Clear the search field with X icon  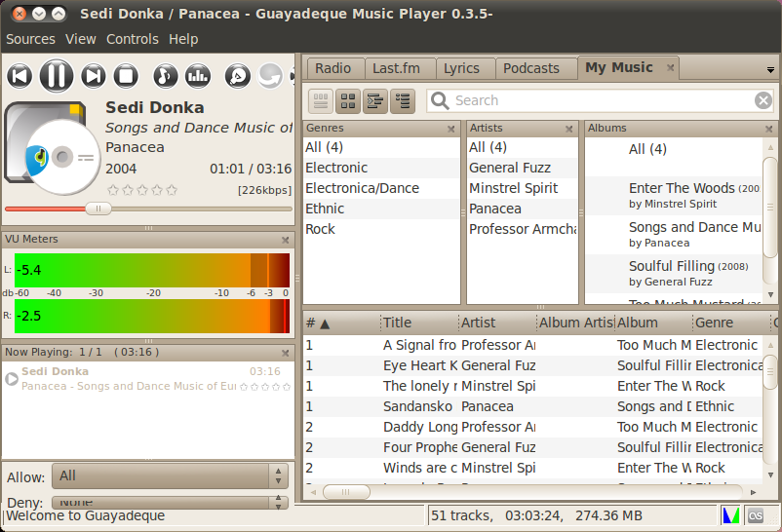point(763,100)
